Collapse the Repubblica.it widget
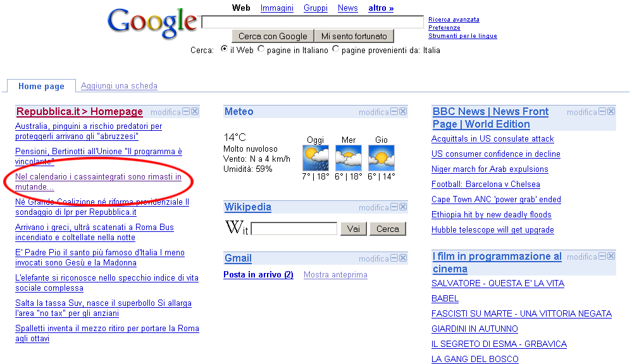The width and height of the screenshot is (632, 364). click(x=186, y=111)
